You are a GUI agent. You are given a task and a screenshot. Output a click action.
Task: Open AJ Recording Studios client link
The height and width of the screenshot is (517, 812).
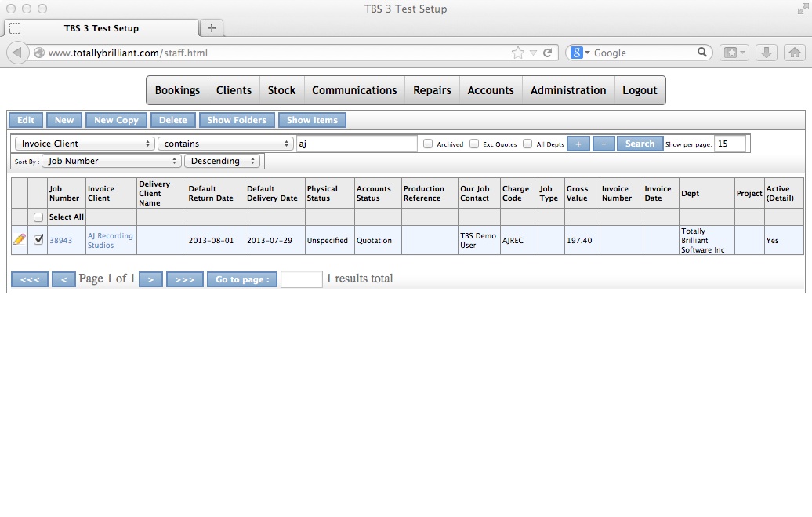111,241
